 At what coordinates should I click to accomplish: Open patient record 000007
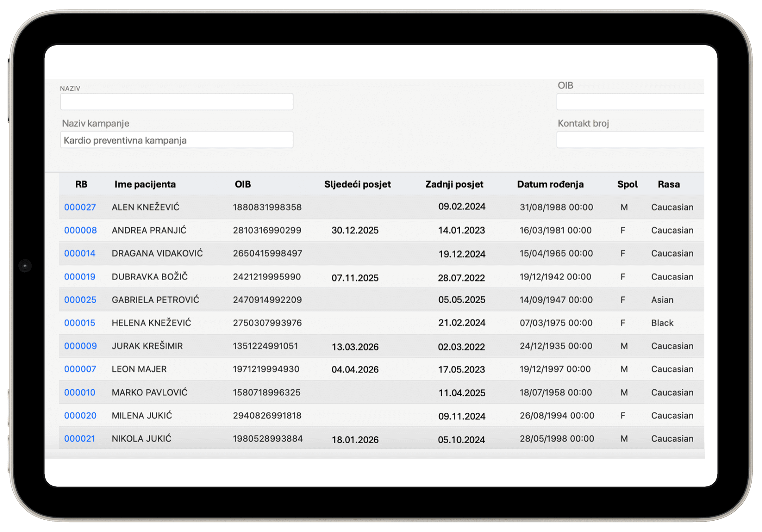pos(80,369)
